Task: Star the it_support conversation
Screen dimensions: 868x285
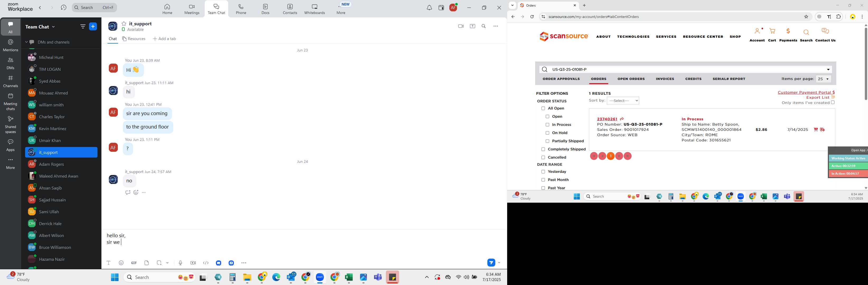Action: click(x=124, y=23)
